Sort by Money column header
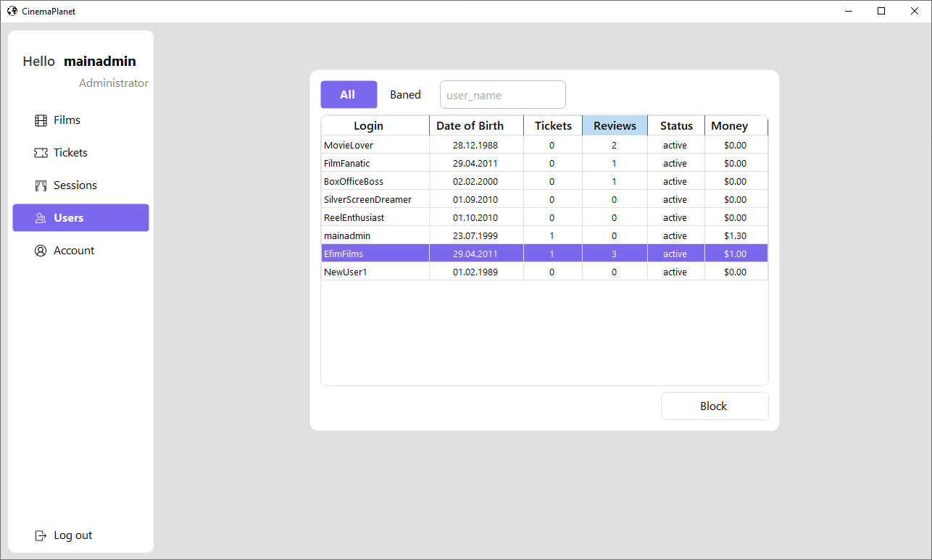 [736, 126]
